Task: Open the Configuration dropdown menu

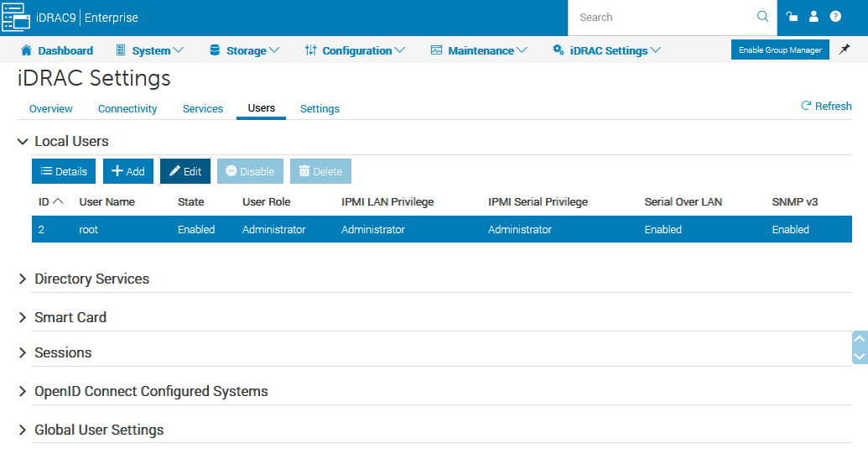Action: tap(355, 50)
